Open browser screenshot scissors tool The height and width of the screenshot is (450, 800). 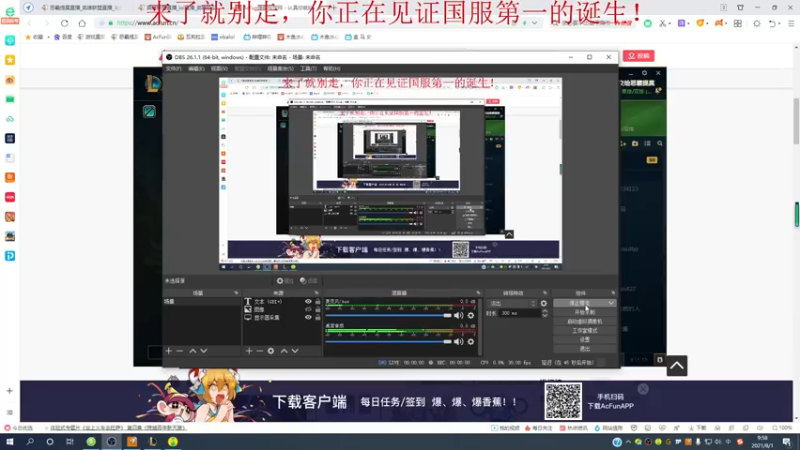point(662,23)
